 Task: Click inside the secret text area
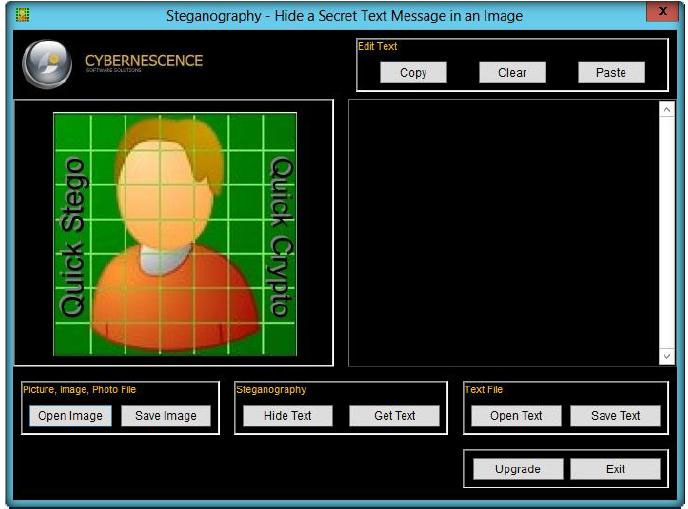coord(504,233)
